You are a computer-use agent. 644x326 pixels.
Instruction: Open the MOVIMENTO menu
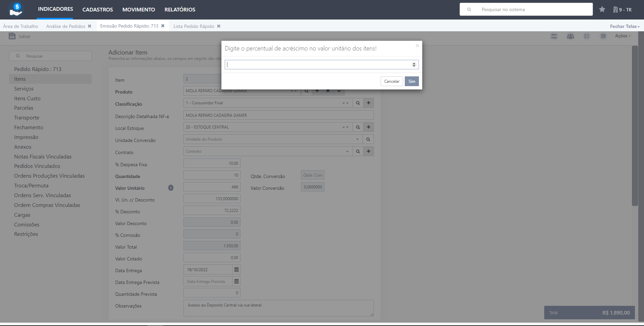tap(139, 9)
